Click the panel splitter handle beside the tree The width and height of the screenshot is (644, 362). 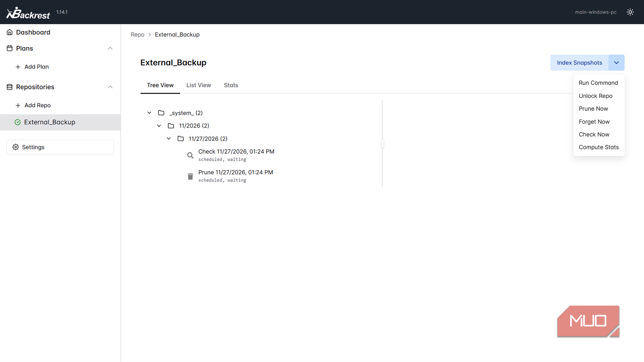[382, 144]
